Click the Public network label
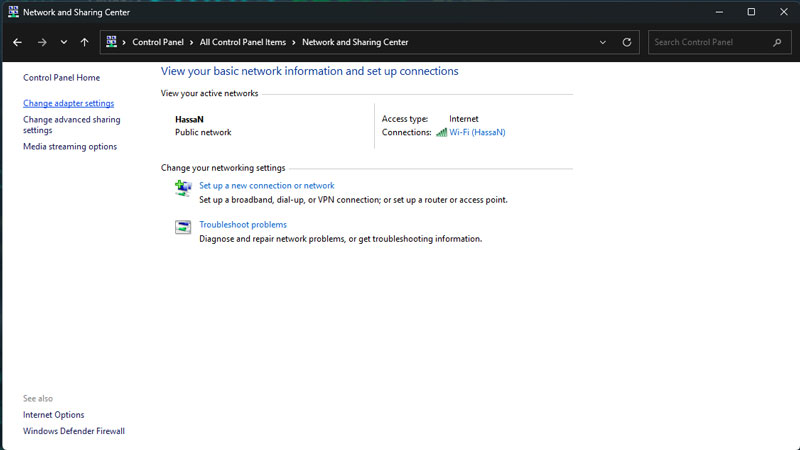 203,132
